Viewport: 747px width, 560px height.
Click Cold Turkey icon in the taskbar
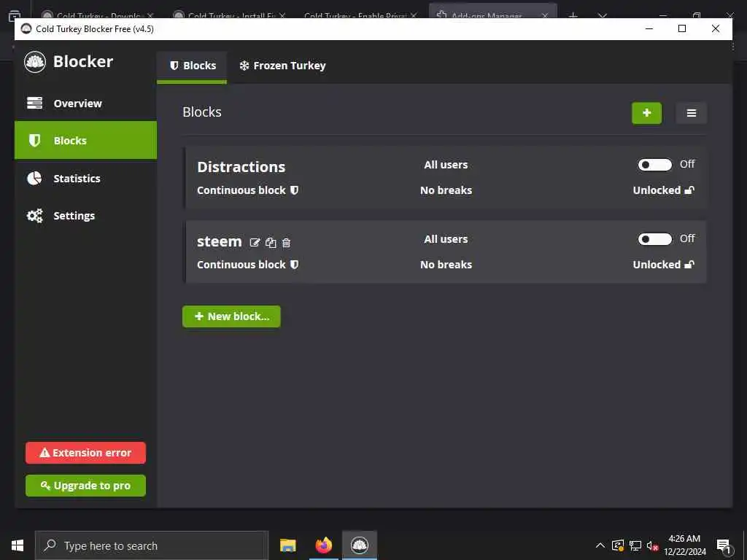tap(360, 545)
